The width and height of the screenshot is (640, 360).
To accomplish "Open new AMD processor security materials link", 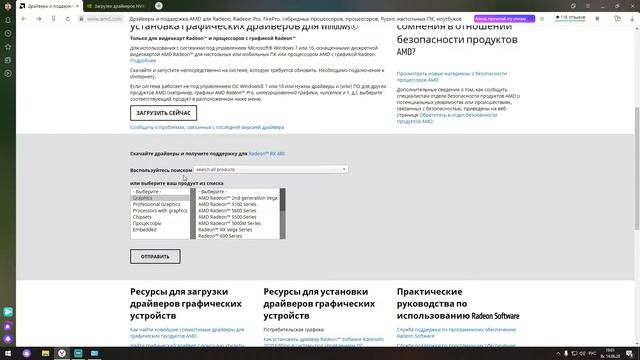I will (452, 77).
